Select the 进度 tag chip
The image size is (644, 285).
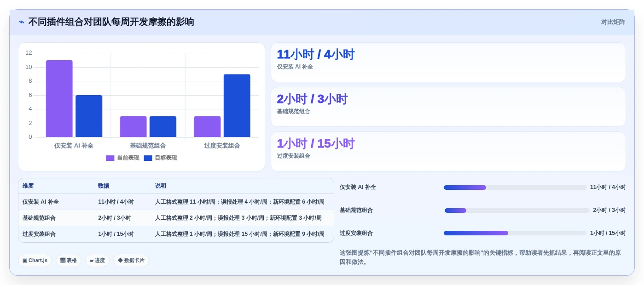[97, 260]
